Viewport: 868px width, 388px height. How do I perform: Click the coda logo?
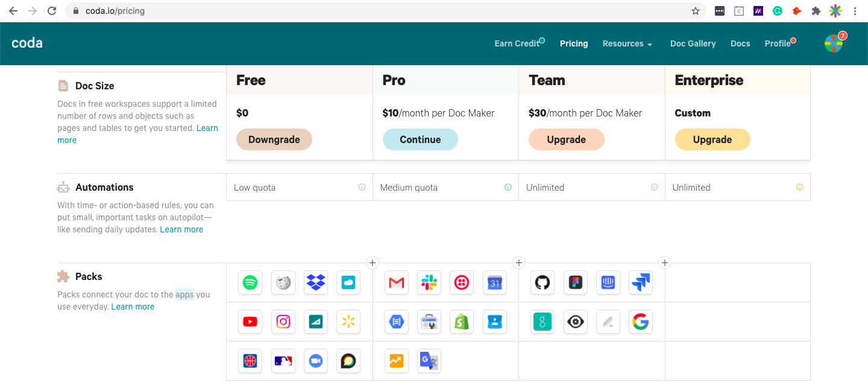pyautogui.click(x=27, y=43)
